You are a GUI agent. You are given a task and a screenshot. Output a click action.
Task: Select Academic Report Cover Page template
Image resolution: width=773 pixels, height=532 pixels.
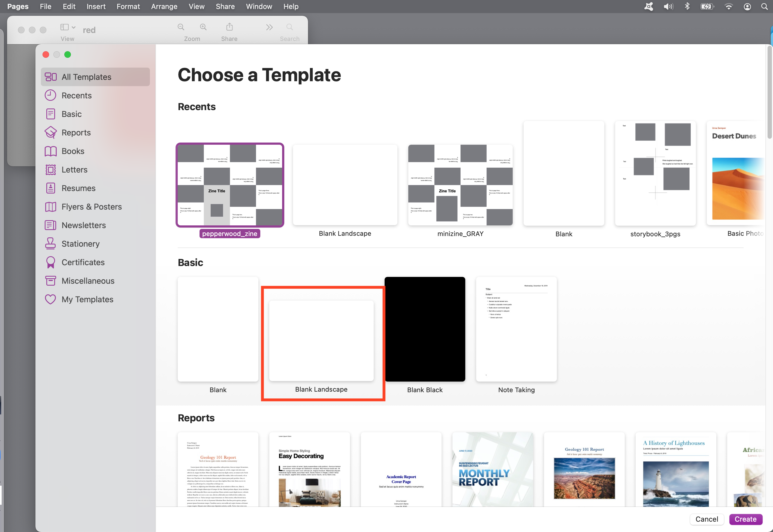tap(401, 469)
